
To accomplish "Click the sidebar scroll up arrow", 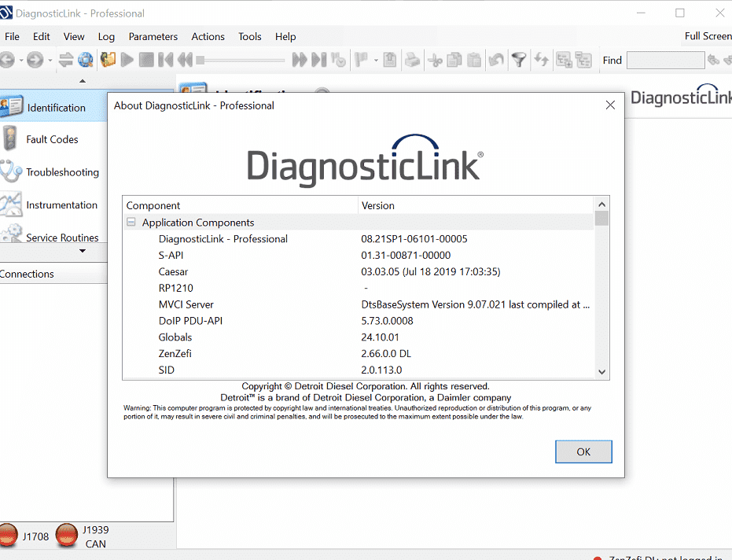I will pos(83,81).
